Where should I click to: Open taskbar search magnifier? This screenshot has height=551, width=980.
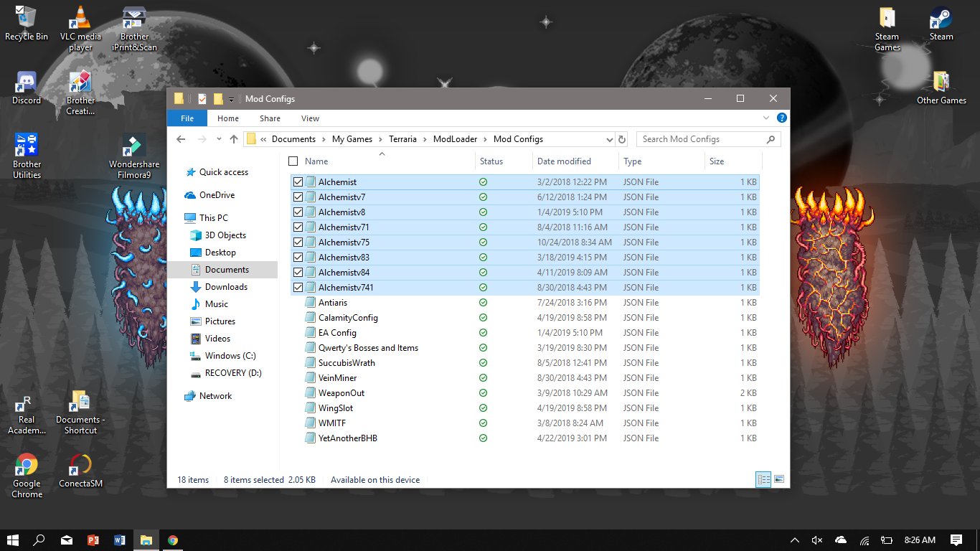tap(39, 540)
